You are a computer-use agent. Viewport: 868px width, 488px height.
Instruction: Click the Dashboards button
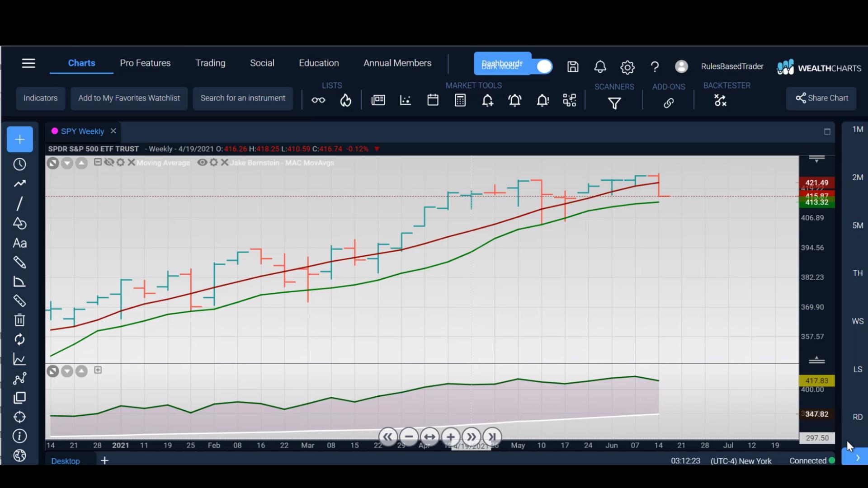502,64
